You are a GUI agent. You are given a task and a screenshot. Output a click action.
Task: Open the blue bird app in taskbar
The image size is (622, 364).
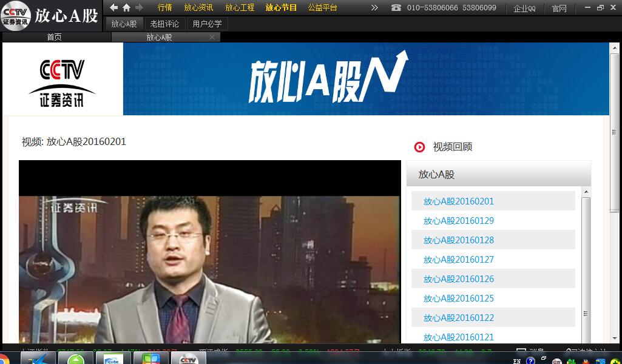click(38, 358)
